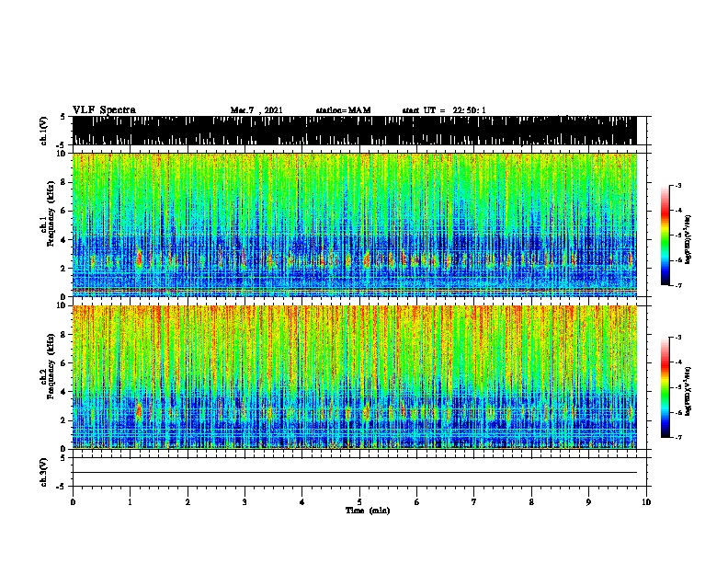Click time axis tick label "0"
The image size is (728, 563).
pos(73,502)
